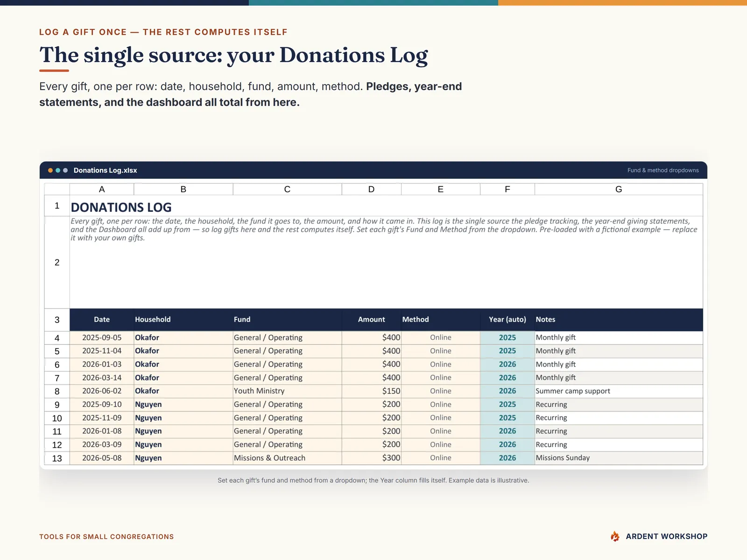
Task: Click date cell 2026-01-03
Action: coord(102,364)
